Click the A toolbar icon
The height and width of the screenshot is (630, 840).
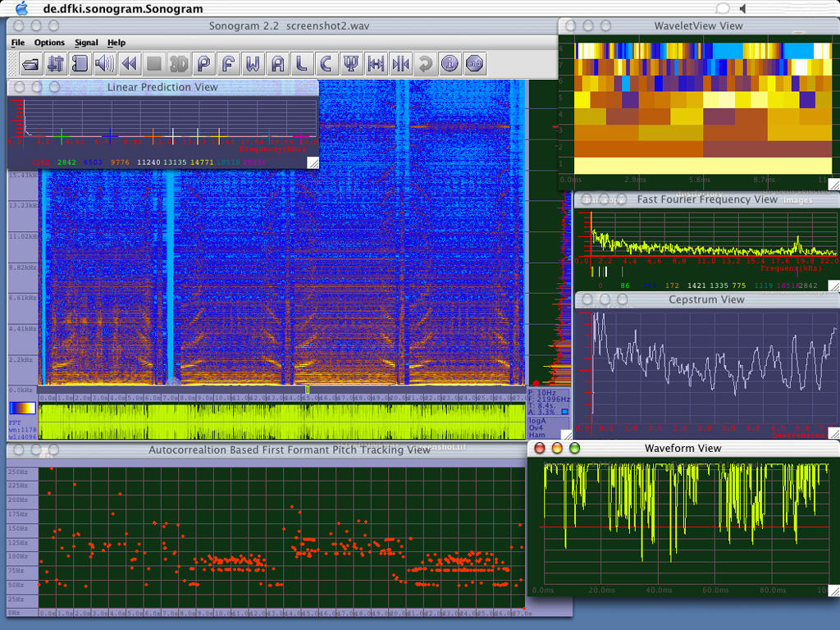click(277, 64)
